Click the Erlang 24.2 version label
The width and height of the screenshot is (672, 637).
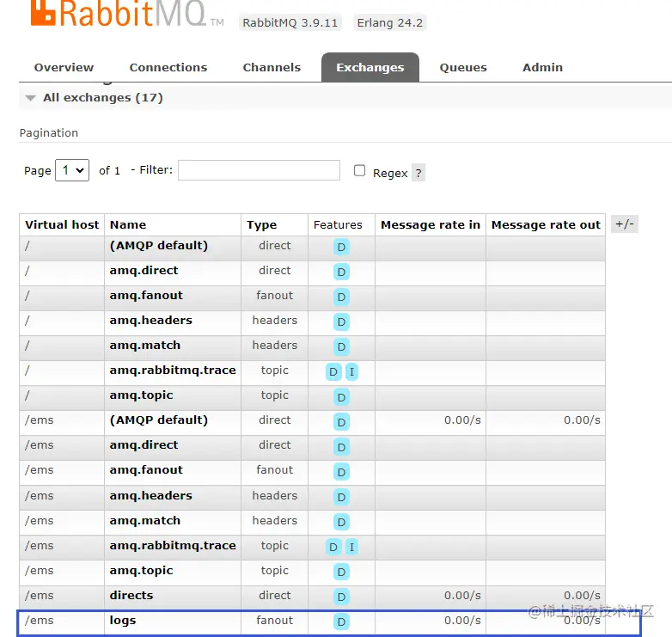click(389, 22)
